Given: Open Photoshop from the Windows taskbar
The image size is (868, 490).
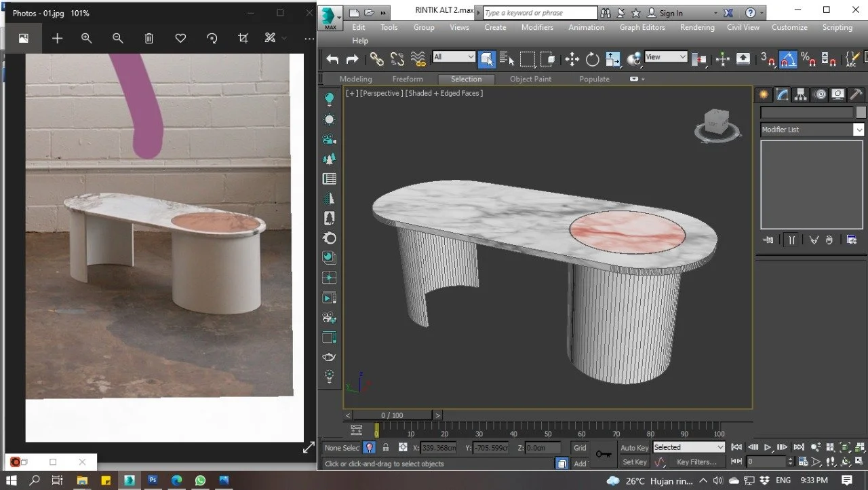Looking at the screenshot, I should click(153, 480).
